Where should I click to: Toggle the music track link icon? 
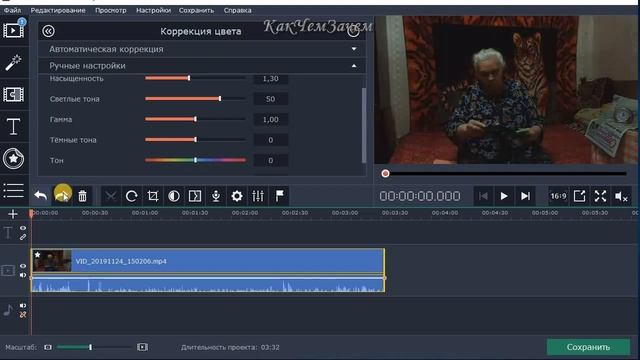pyautogui.click(x=23, y=314)
